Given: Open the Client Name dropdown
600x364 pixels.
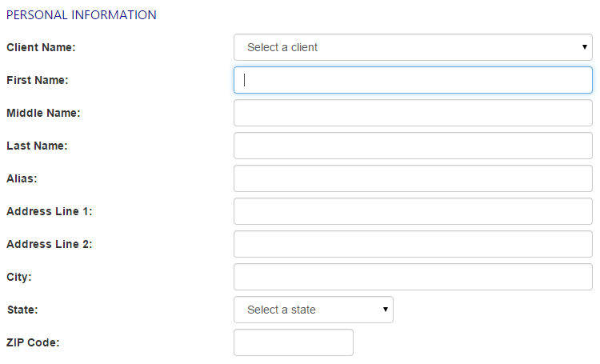Looking at the screenshot, I should pos(413,47).
